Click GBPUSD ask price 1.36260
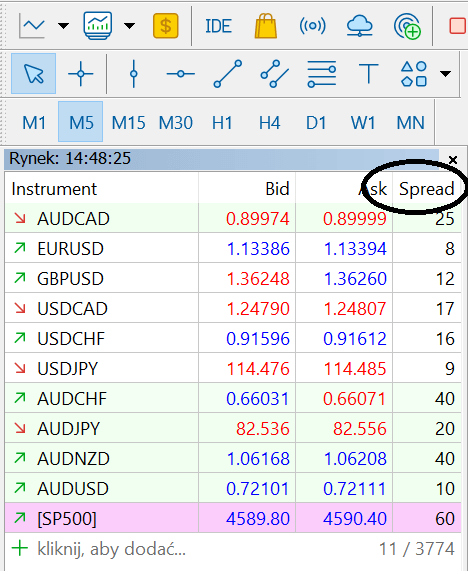 click(355, 279)
